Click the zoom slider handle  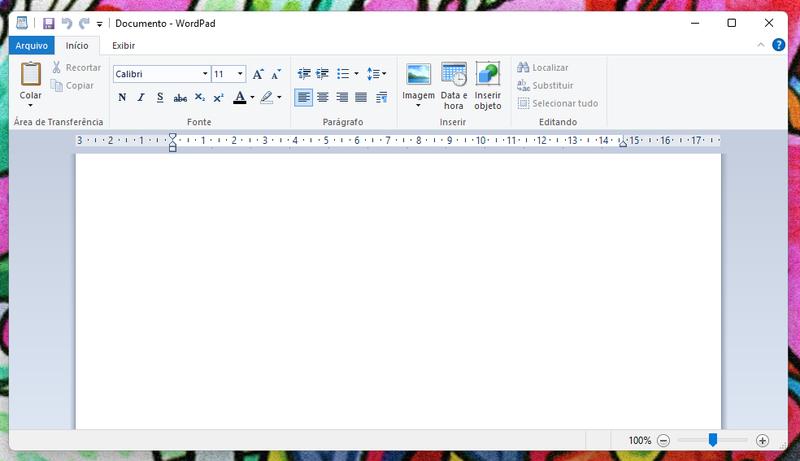[713, 440]
